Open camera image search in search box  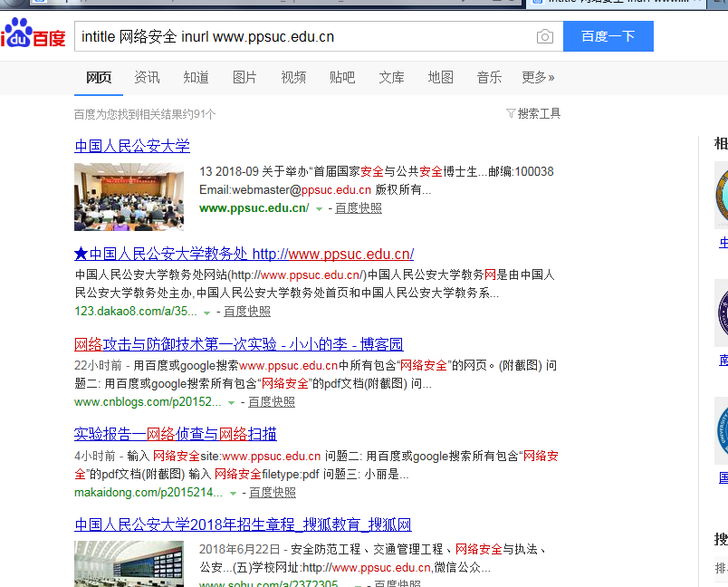pos(544,36)
